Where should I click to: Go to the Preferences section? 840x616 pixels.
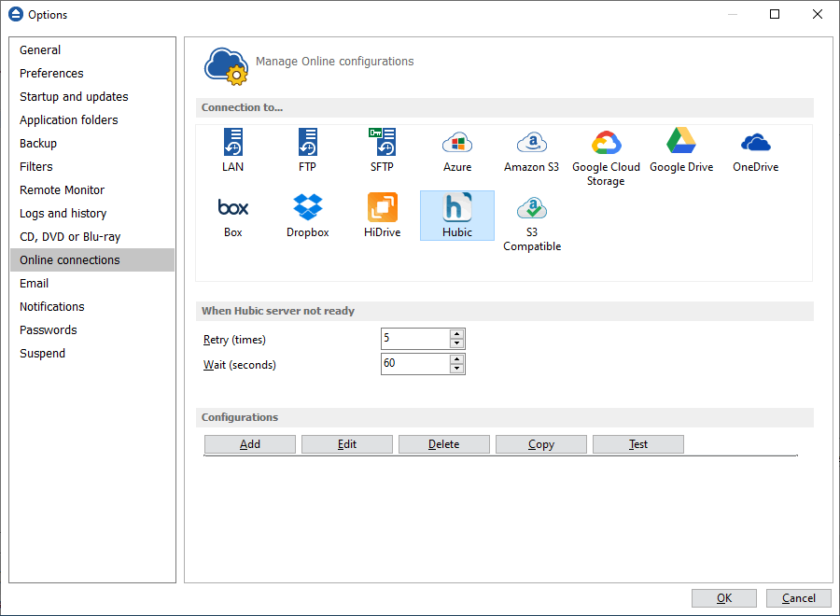92,74
